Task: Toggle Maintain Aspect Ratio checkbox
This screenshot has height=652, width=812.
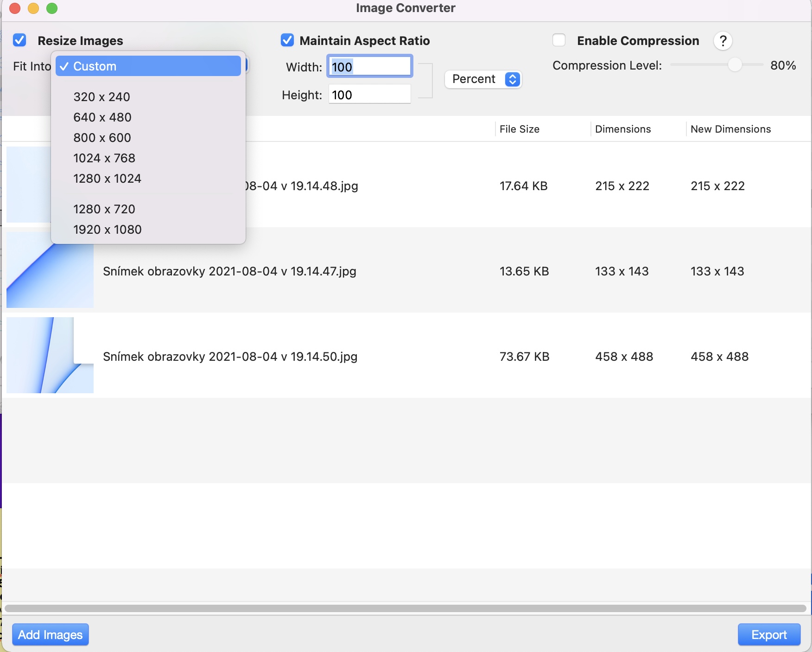Action: (287, 40)
